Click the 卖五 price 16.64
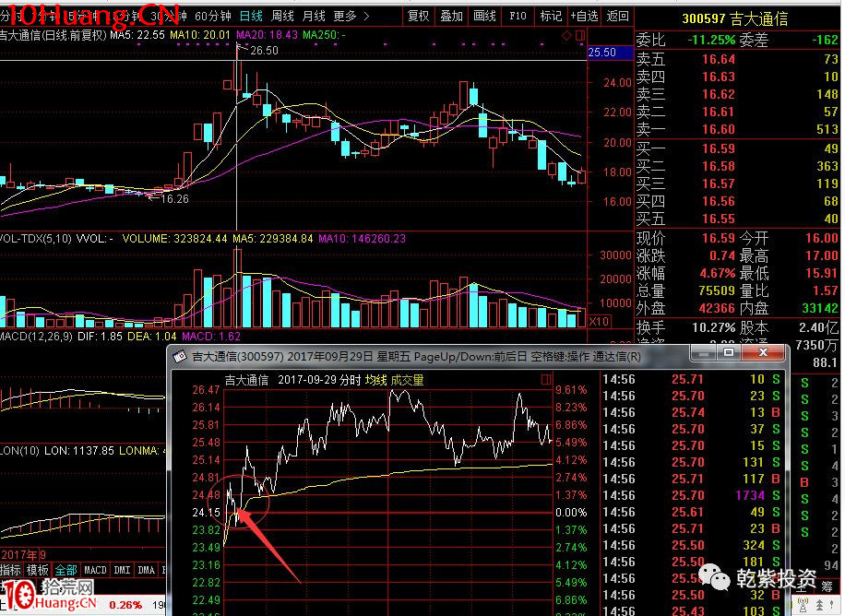Screen dimensions: 845x616 (718, 59)
